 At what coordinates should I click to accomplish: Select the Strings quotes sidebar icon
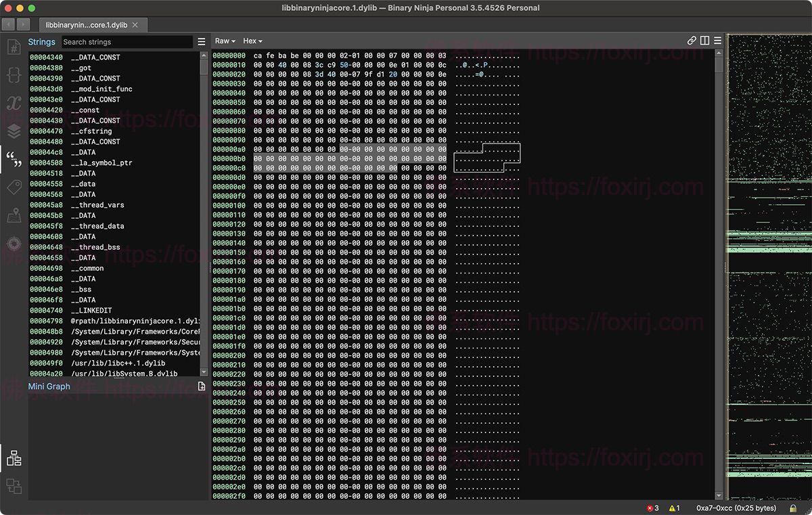tap(14, 159)
